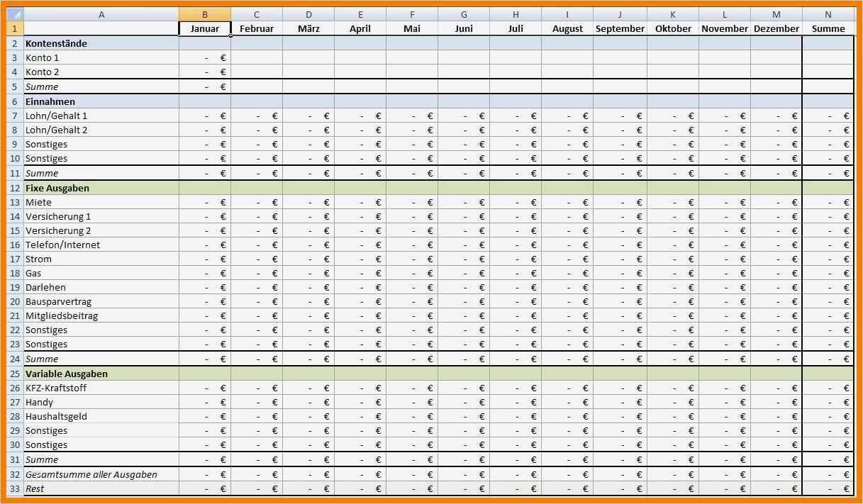
Task: Click the Januar header cell
Action: (x=204, y=28)
